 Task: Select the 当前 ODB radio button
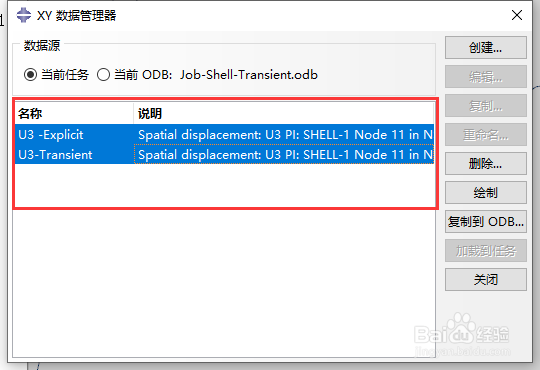103,74
